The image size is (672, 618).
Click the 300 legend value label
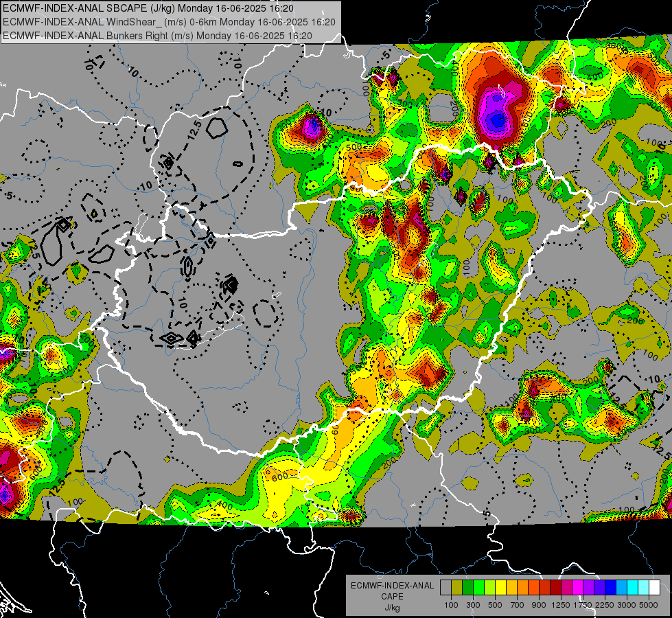click(x=473, y=605)
